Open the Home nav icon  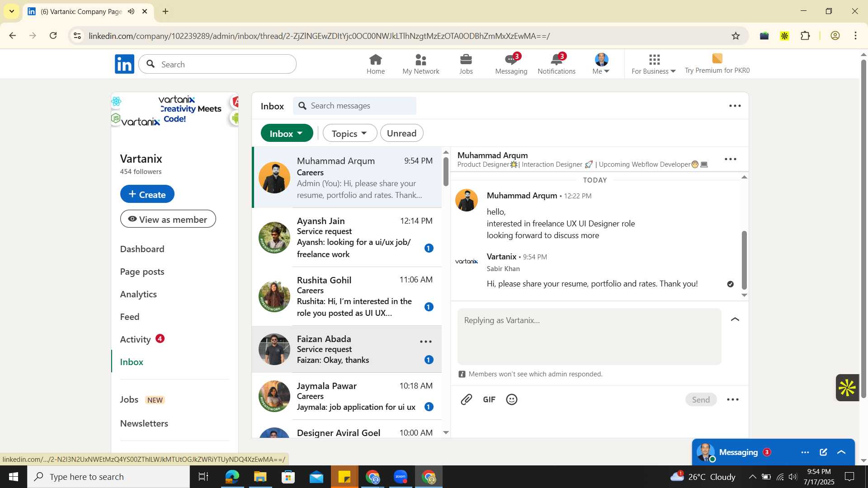(375, 64)
